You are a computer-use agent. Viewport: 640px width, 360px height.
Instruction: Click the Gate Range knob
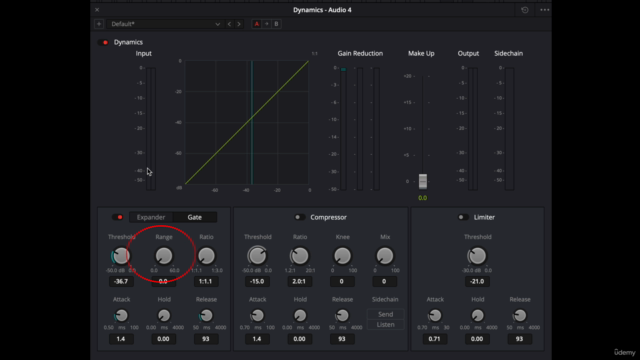(164, 256)
